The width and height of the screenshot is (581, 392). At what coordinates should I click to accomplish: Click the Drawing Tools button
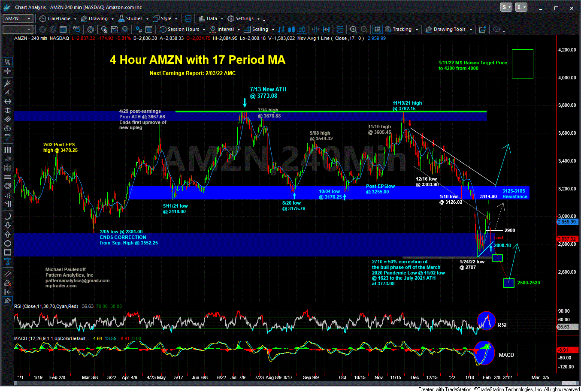[x=446, y=29]
